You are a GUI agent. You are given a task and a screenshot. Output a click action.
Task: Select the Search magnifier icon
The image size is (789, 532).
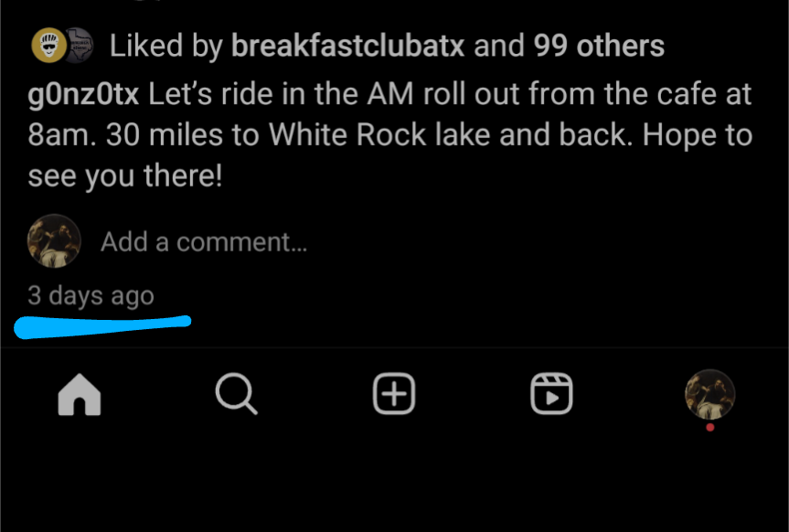[x=236, y=394]
